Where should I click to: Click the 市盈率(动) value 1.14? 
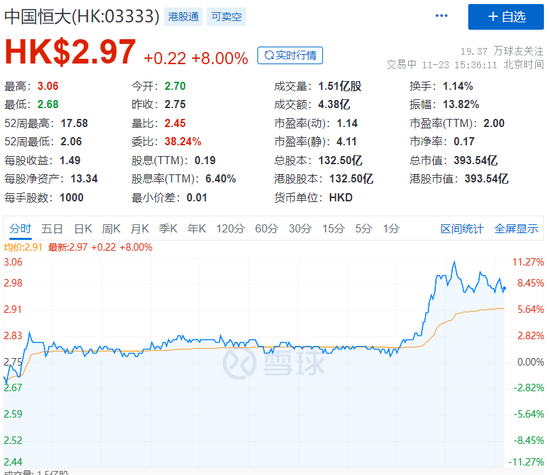[x=347, y=123]
